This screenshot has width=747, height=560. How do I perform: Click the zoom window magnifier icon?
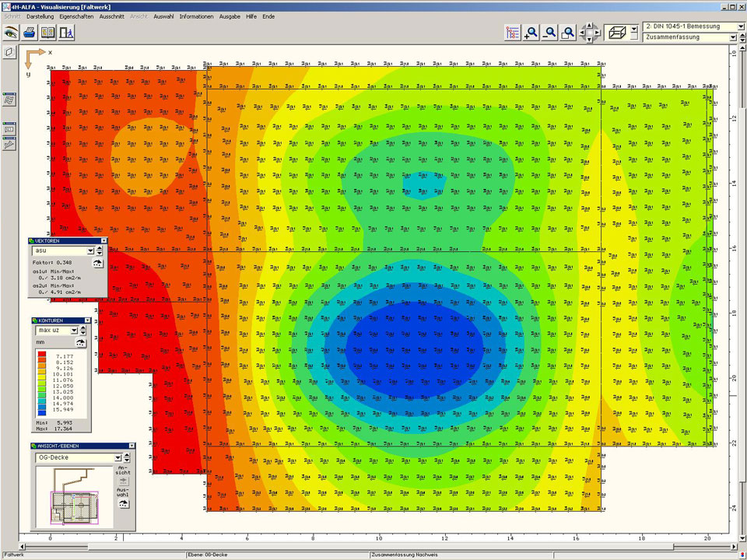click(569, 33)
